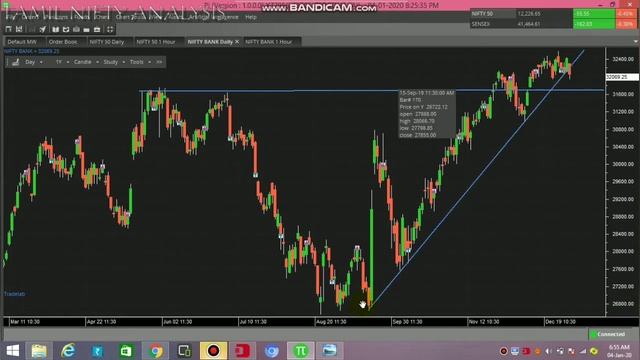Switch to Google Chrome in the taskbar
This screenshot has width=640, height=360.
coord(156,351)
